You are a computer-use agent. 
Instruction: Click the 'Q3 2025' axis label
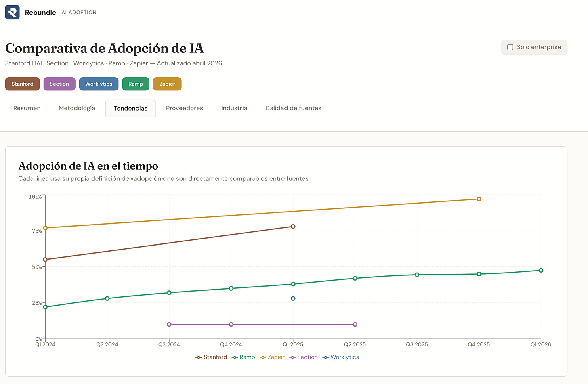pos(417,345)
